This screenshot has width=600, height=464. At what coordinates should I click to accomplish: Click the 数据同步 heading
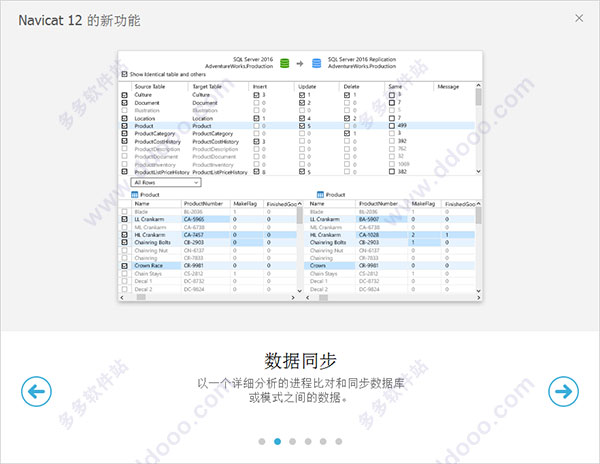[300, 361]
